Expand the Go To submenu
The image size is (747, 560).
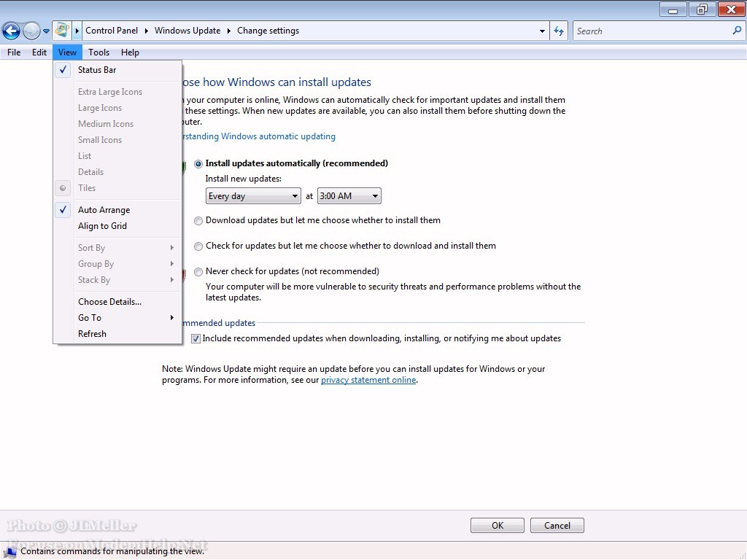(x=117, y=318)
